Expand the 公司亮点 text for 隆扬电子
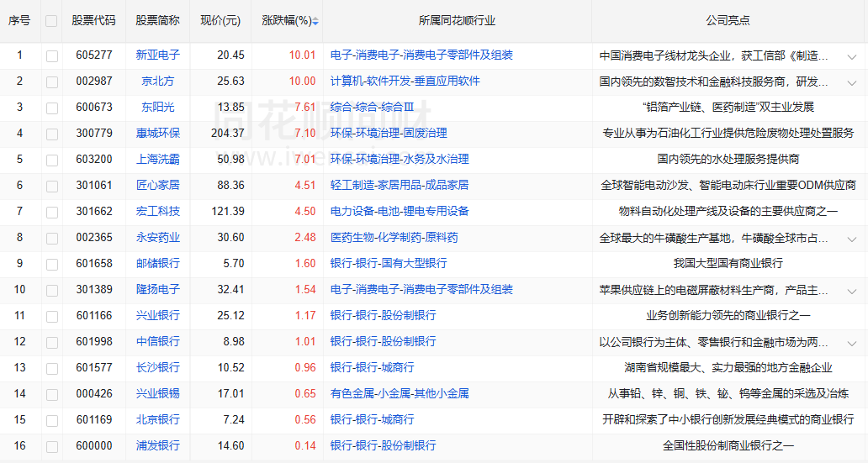Viewport: 868px width, 463px height. [x=852, y=291]
